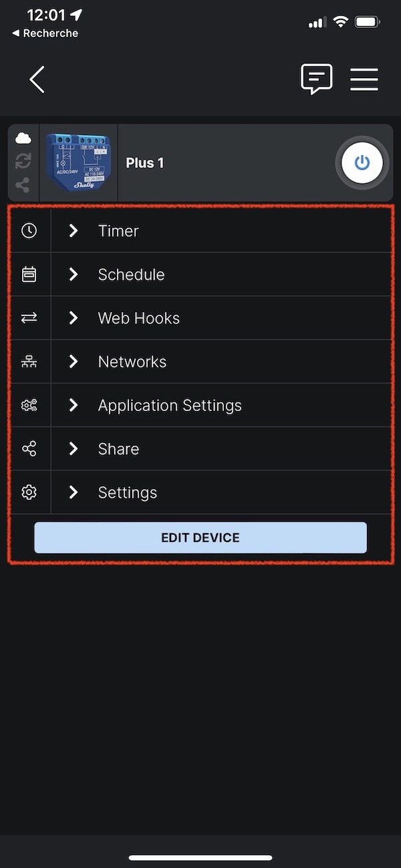The width and height of the screenshot is (401, 868).
Task: Select the Timer clock icon
Action: coord(29,231)
